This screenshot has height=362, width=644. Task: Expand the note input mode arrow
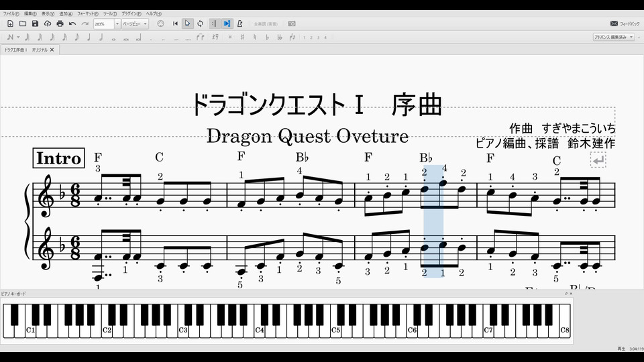18,38
